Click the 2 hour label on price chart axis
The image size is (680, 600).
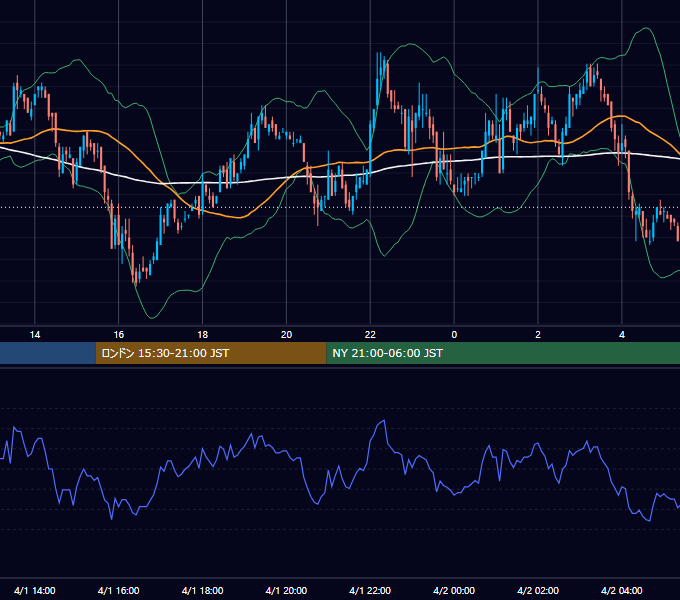tap(538, 335)
